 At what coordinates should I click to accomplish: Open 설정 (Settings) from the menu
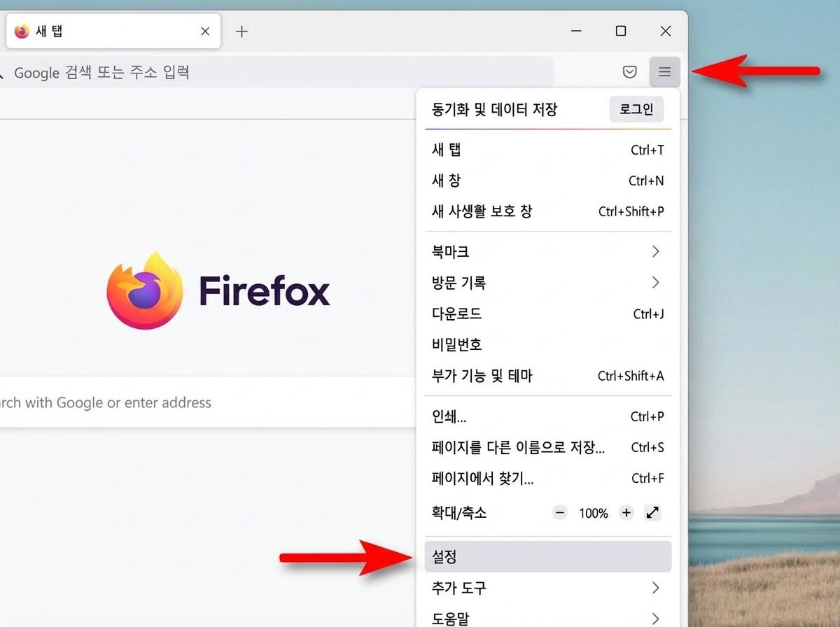click(546, 555)
